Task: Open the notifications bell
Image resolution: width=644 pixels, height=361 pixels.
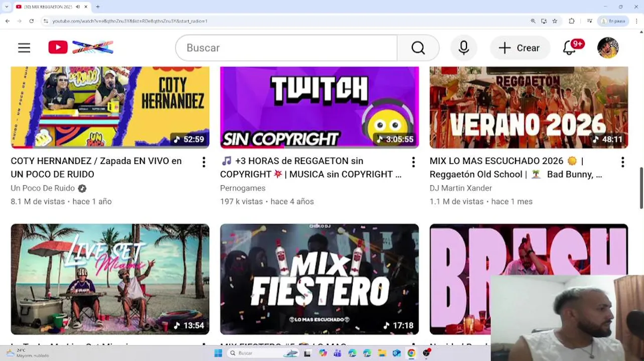Action: click(569, 48)
